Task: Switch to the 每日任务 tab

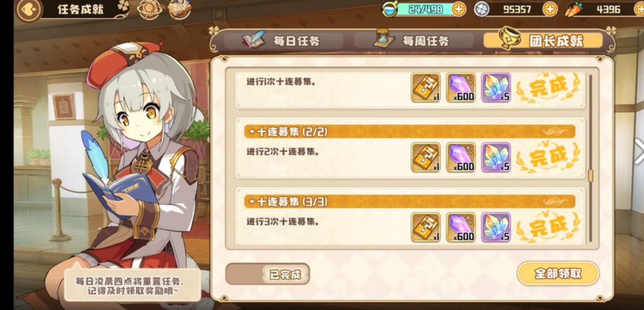Action: pyautogui.click(x=283, y=41)
